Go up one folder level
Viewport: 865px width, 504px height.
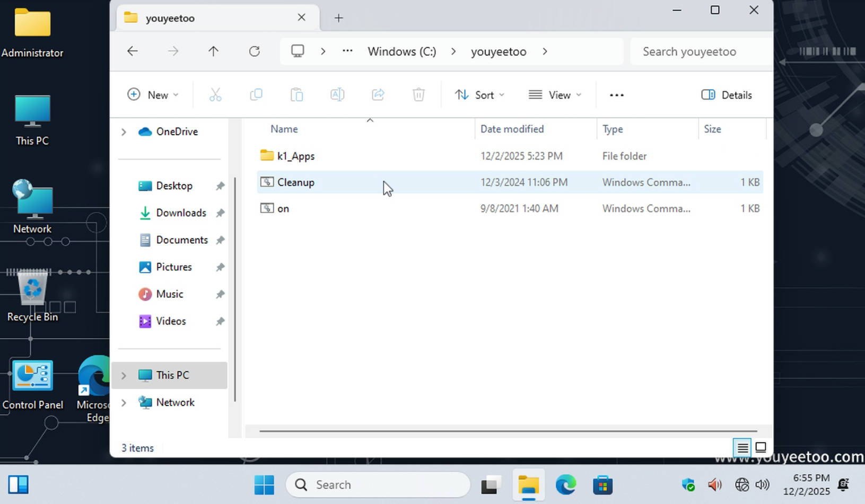[x=213, y=51]
